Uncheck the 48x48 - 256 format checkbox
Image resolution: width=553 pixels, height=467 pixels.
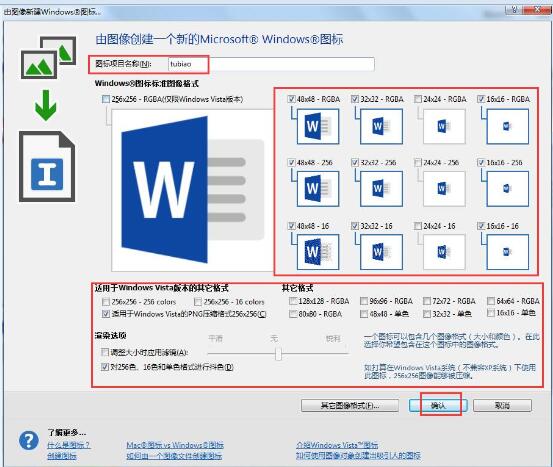pos(291,162)
